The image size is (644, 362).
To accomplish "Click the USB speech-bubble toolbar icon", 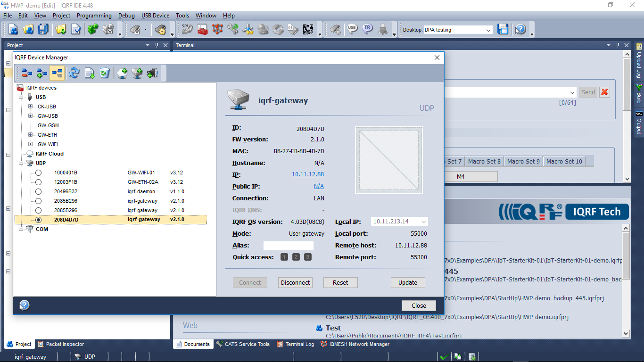I will [352, 29].
